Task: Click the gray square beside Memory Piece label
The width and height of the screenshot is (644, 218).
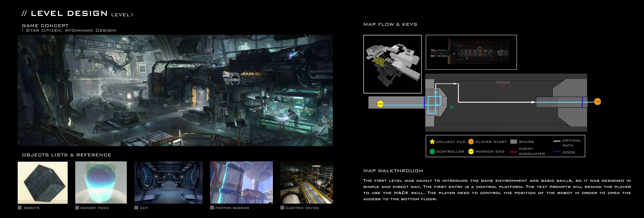Action: point(77,208)
